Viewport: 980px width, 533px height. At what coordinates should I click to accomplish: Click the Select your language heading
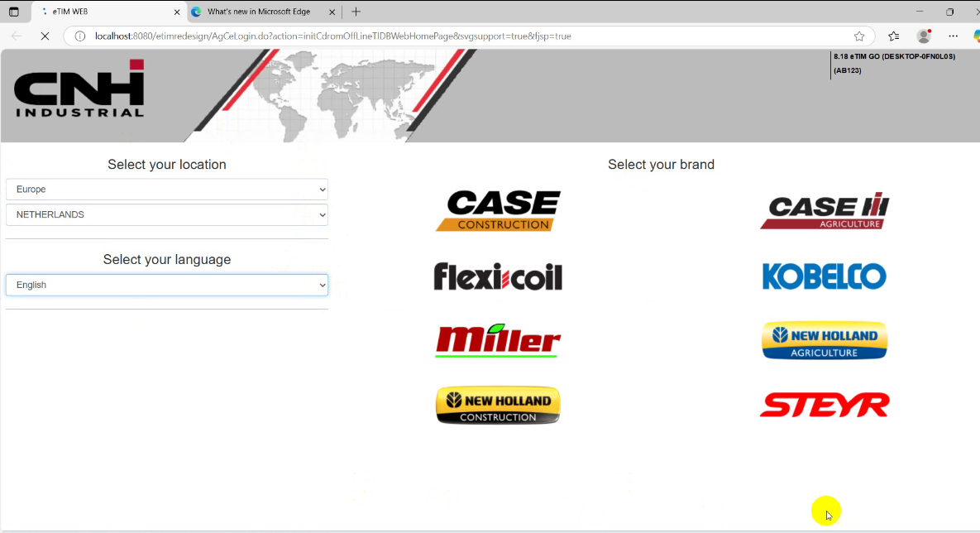167,260
